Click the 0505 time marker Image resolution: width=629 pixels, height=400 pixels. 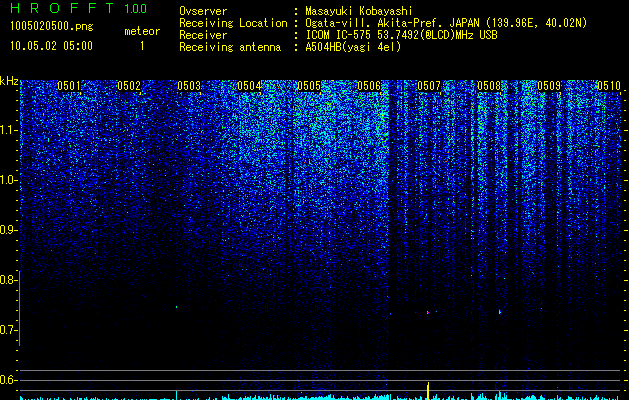coord(309,86)
